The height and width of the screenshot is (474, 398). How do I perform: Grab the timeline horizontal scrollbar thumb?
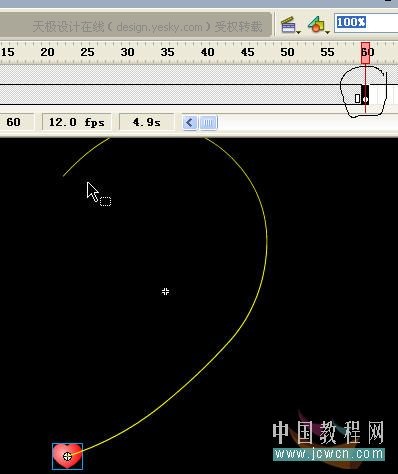click(x=208, y=123)
